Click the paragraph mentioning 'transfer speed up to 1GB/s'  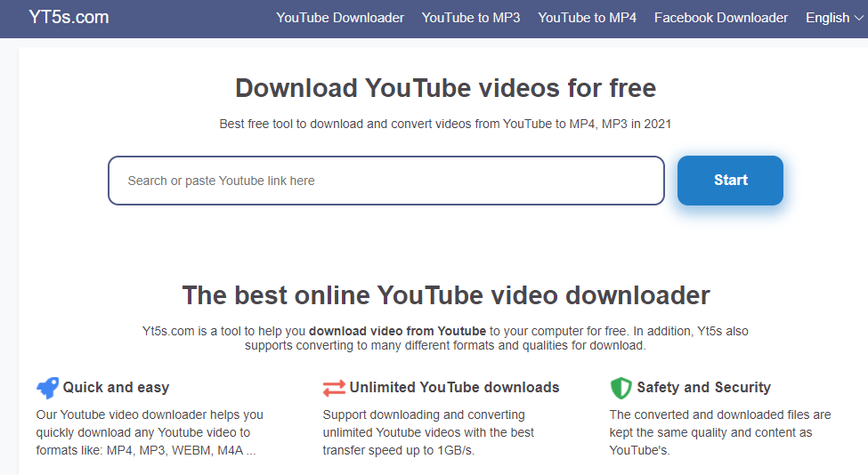428,432
